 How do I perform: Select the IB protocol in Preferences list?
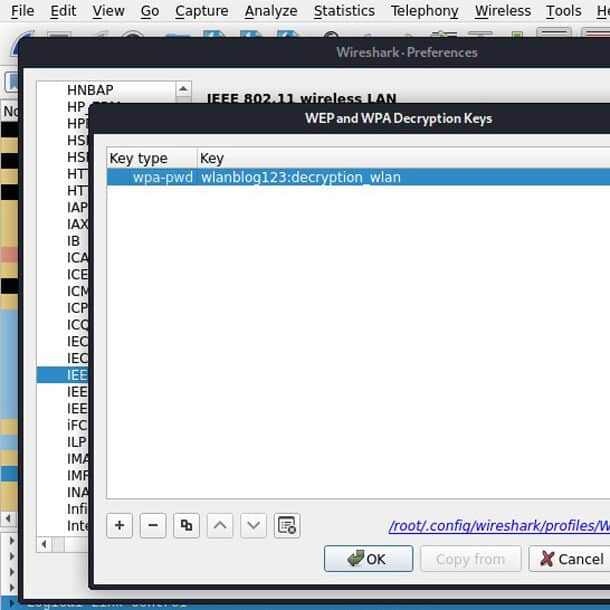tap(74, 241)
